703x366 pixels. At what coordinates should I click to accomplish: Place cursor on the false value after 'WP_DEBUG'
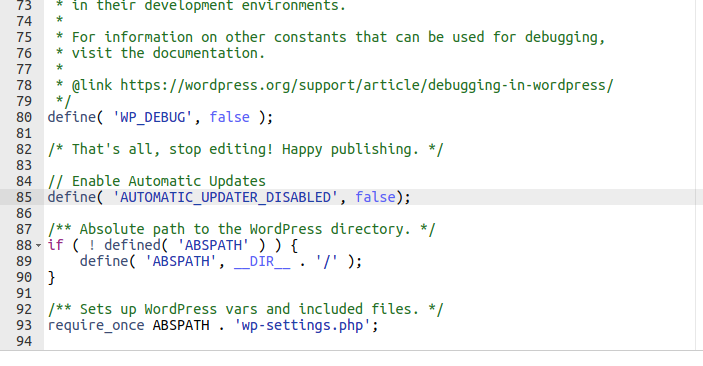click(230, 118)
